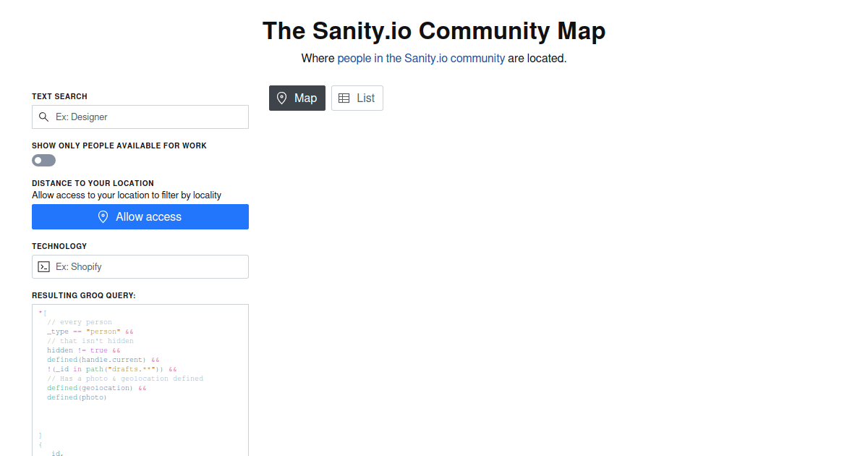Click the Sanity.io Community Map title
Viewport: 868px width, 456px height.
click(434, 30)
